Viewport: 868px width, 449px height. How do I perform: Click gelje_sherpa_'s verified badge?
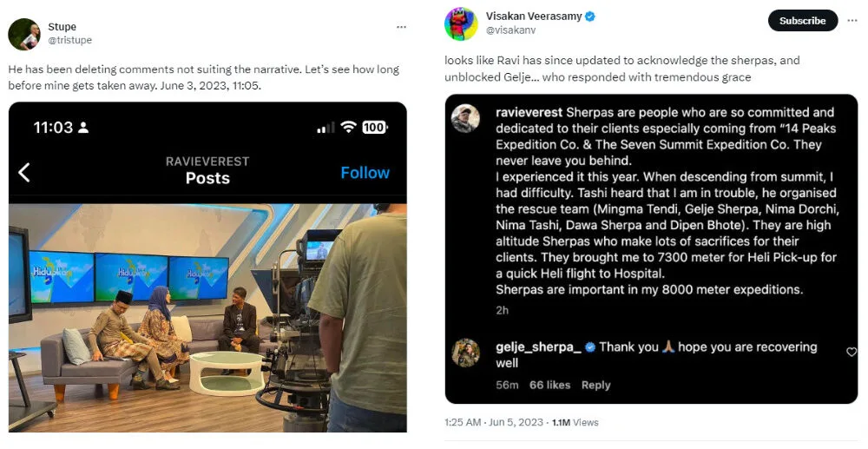(590, 347)
